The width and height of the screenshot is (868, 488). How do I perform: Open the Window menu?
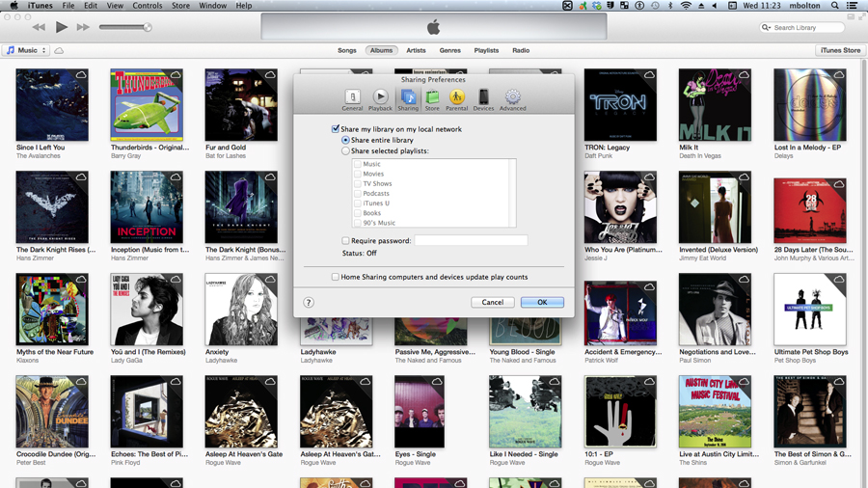(x=212, y=6)
